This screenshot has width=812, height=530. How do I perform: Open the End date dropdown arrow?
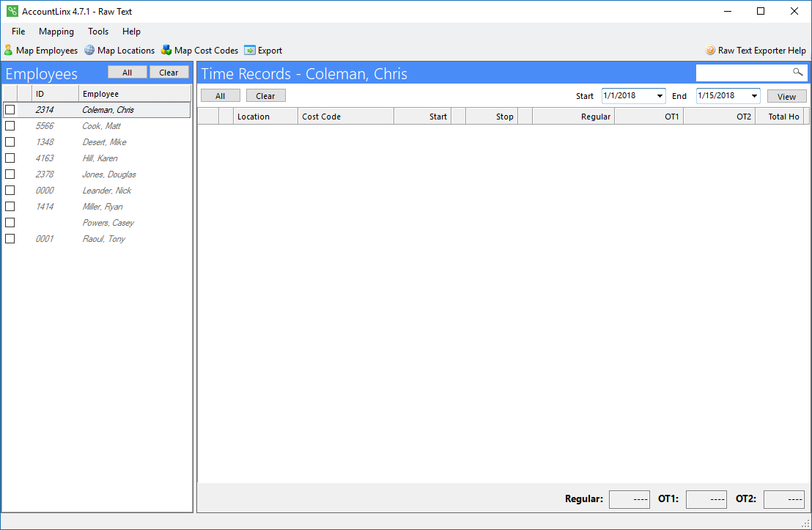point(755,96)
